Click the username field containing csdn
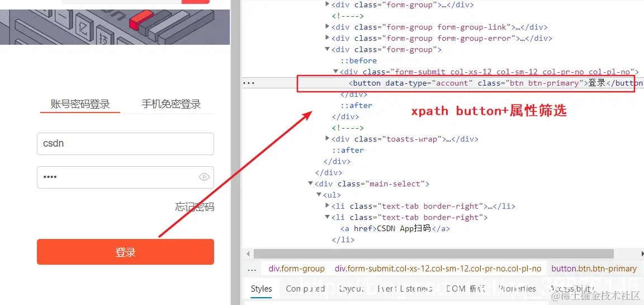This screenshot has width=644, height=305. point(125,144)
